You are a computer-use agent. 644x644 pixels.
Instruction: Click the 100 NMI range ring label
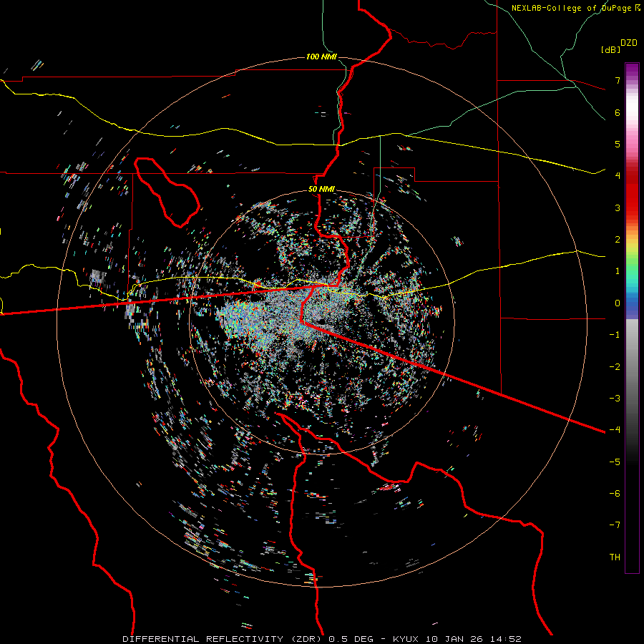(321, 57)
